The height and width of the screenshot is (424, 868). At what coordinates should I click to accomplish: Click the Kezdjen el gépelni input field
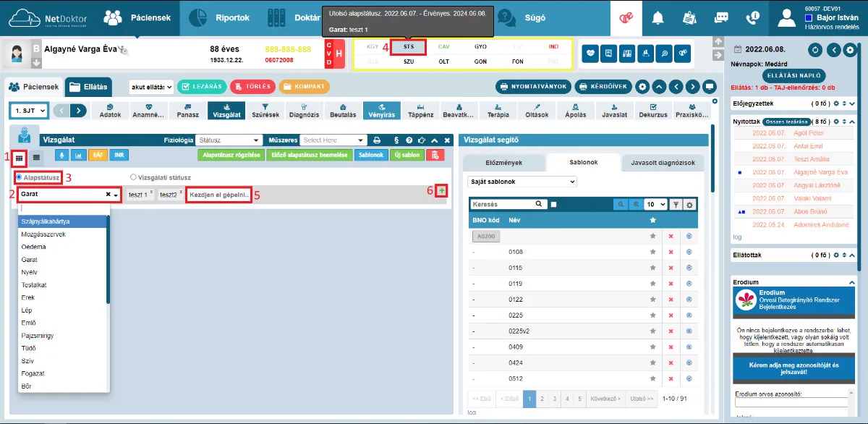(219, 195)
